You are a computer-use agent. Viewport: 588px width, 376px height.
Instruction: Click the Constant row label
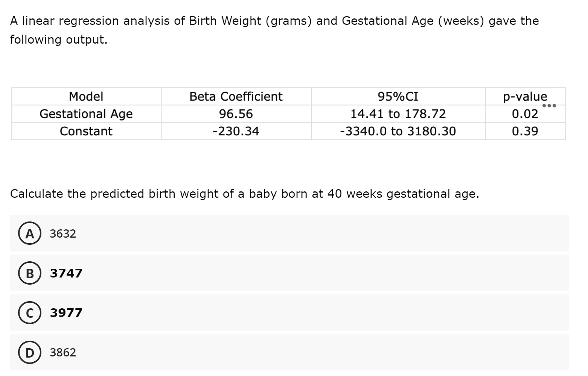click(86, 131)
